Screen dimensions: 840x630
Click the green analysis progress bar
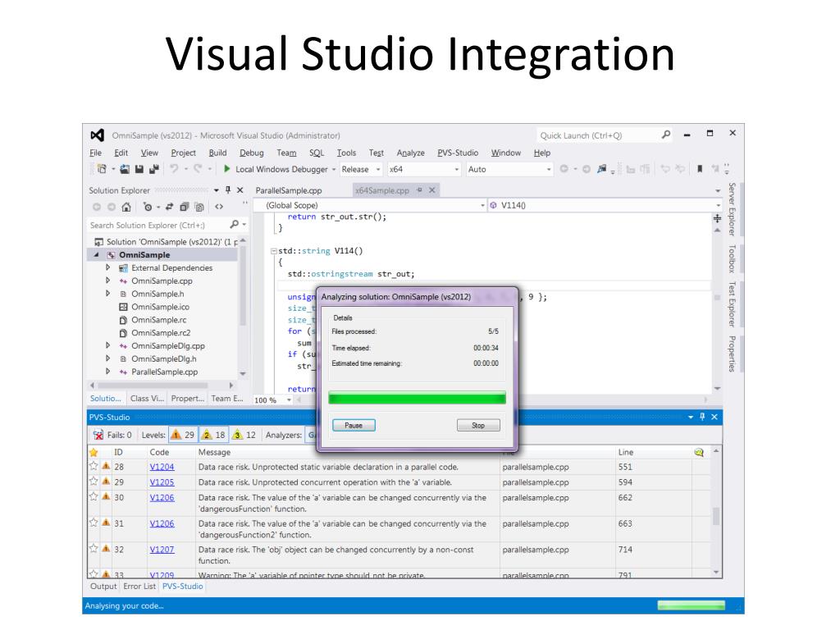[x=417, y=398]
